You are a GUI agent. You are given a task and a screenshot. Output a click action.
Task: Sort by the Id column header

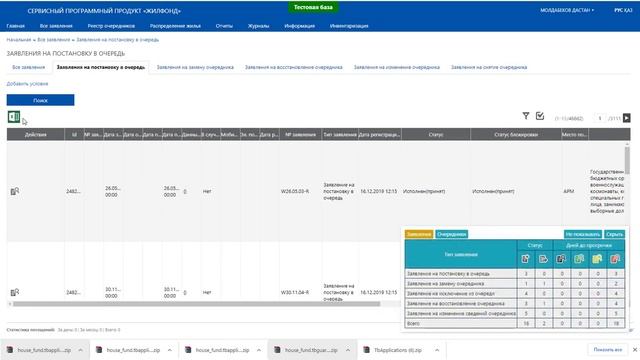tap(74, 134)
